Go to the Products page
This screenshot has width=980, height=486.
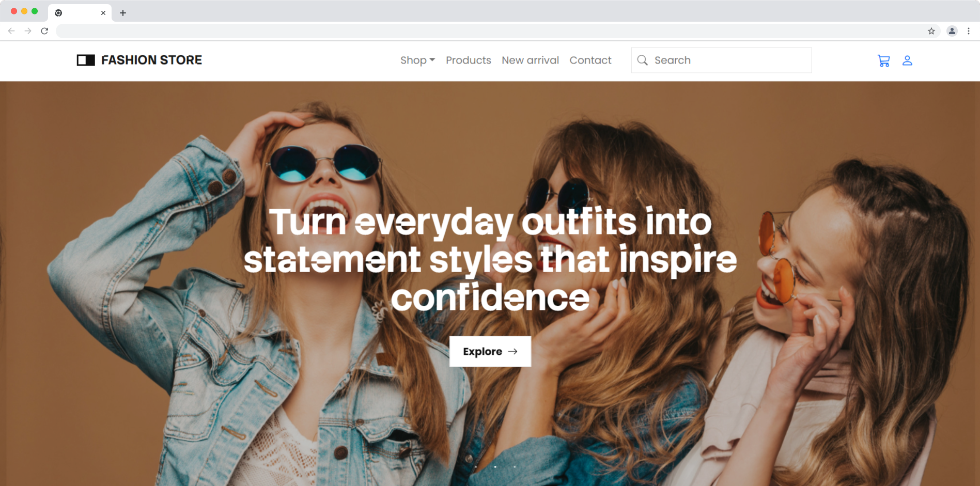point(468,60)
